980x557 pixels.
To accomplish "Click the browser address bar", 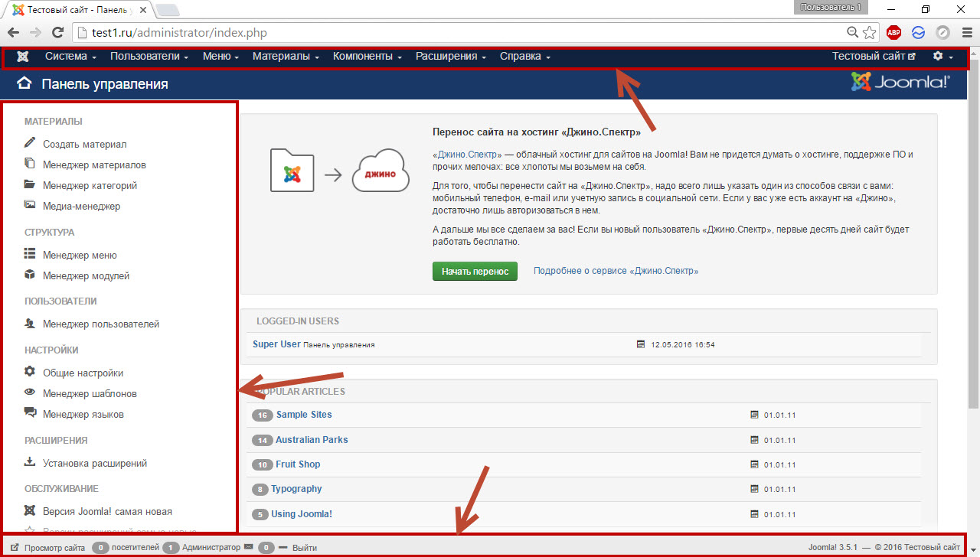I will click(459, 33).
